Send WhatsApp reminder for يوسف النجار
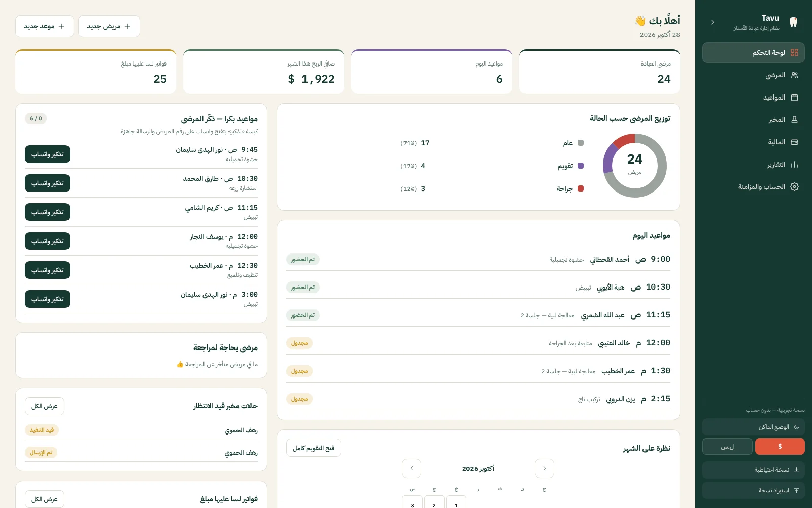The width and height of the screenshot is (812, 508). (47, 241)
